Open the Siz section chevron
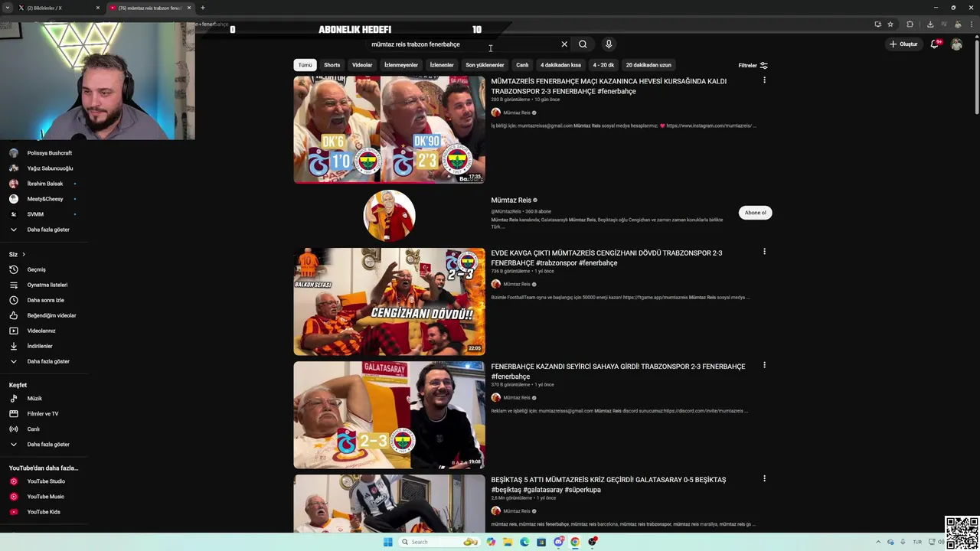The image size is (980, 551). [x=24, y=254]
